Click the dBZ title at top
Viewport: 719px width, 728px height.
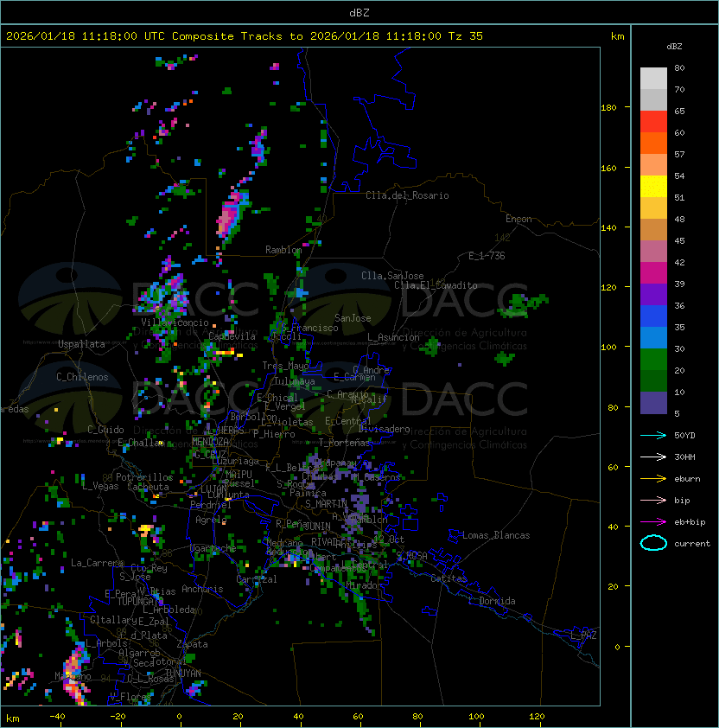pos(359,12)
